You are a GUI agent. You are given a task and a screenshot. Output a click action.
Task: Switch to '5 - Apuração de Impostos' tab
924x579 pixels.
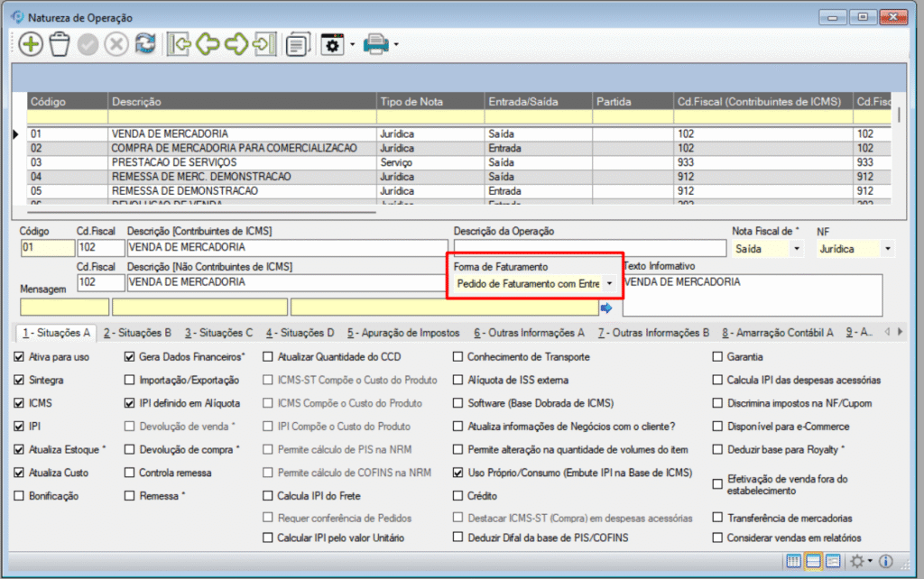point(403,332)
